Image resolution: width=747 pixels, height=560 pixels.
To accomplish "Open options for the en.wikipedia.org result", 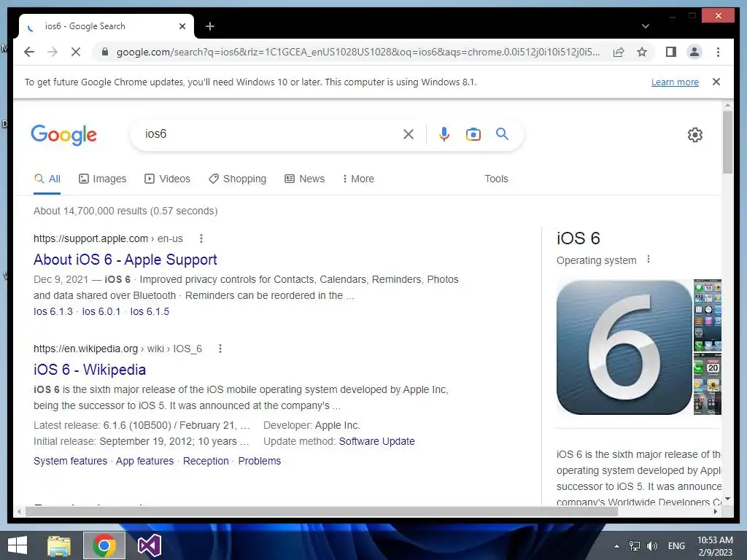I will (220, 349).
